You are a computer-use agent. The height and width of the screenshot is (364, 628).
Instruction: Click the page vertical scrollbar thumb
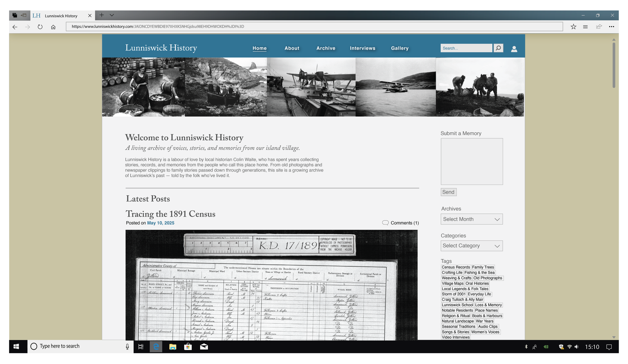(614, 65)
